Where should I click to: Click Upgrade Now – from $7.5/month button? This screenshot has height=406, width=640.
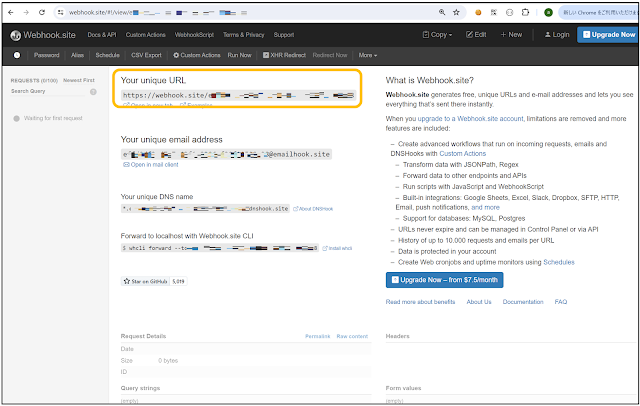pyautogui.click(x=444, y=280)
